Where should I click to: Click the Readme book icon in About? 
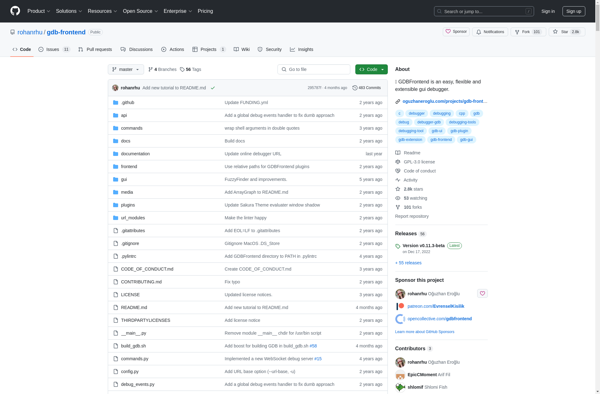tap(398, 153)
